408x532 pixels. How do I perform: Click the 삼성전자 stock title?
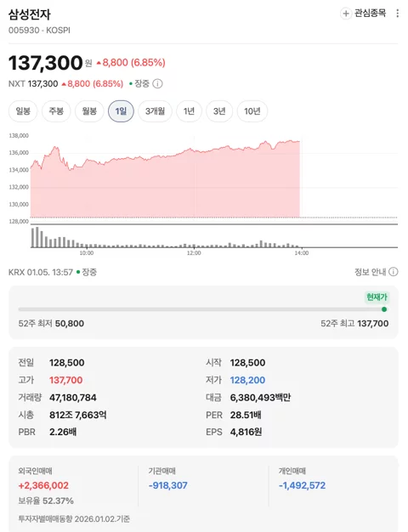click(x=30, y=14)
